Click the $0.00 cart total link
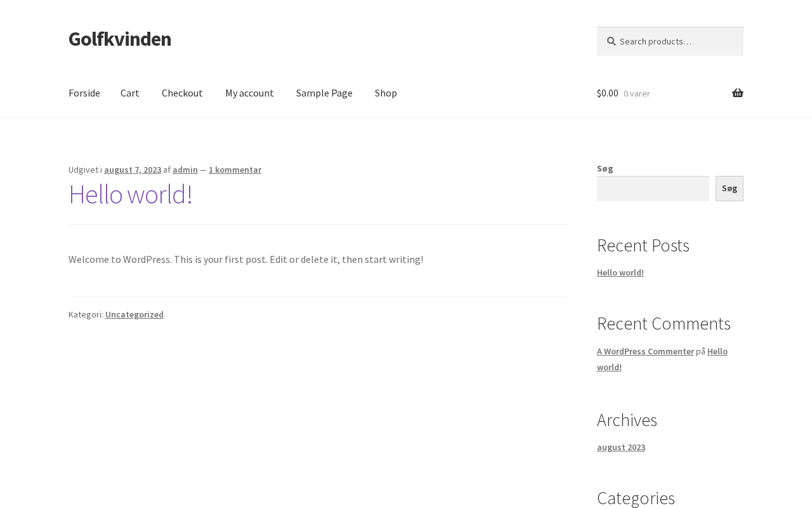 point(608,93)
